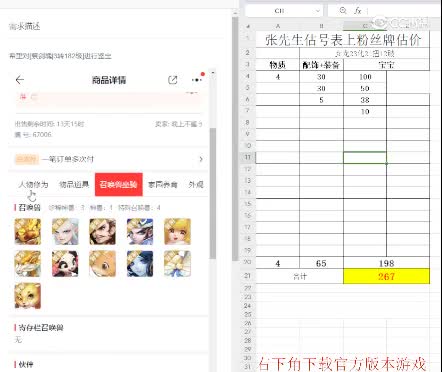Open the white-haired summon beast thumbnail
Screen dimensions: 442x372
[x=65, y=232]
